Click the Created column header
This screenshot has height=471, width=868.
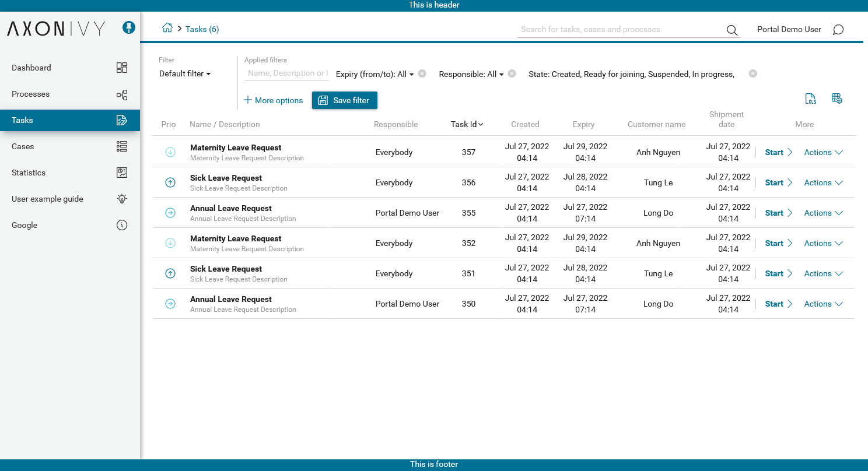(525, 124)
